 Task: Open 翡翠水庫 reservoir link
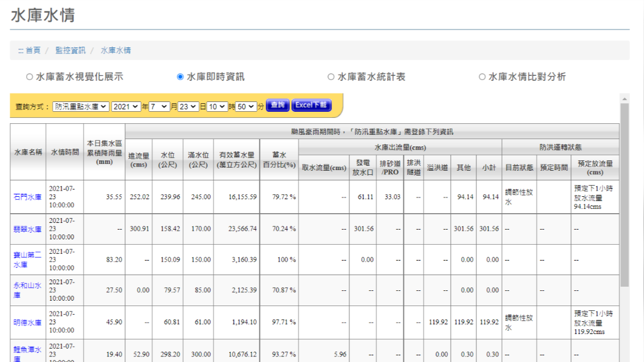click(x=27, y=229)
